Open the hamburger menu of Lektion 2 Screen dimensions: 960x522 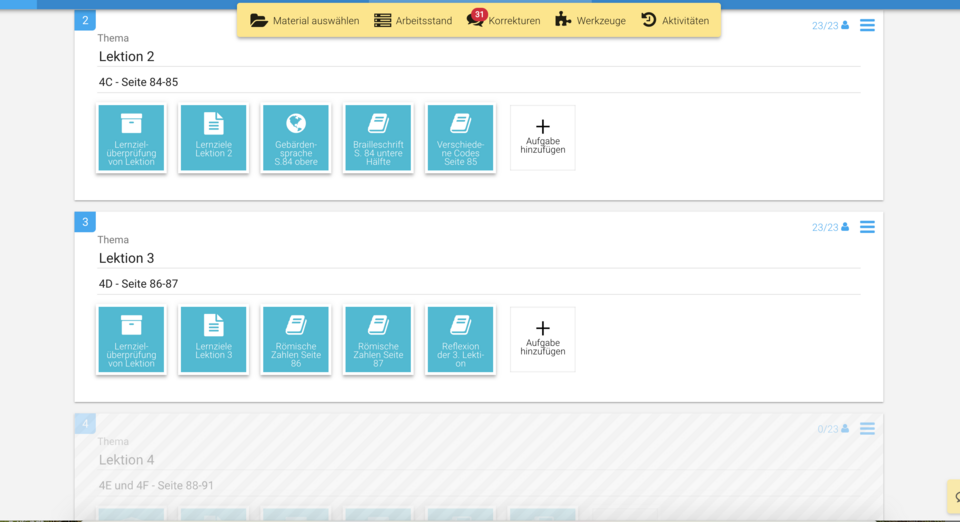(867, 25)
